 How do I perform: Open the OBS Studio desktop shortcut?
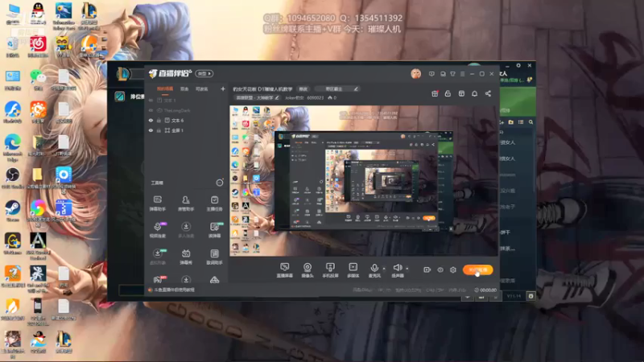12,177
